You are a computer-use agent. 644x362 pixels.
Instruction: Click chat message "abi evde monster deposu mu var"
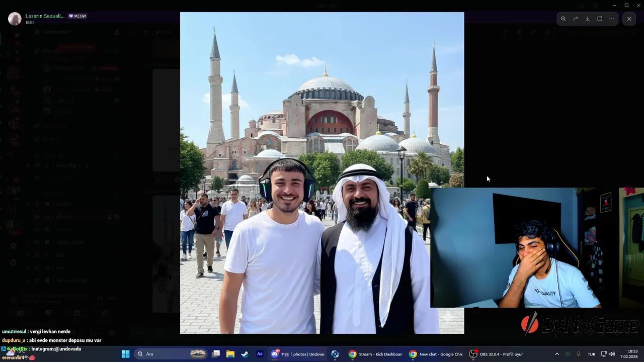(65, 340)
